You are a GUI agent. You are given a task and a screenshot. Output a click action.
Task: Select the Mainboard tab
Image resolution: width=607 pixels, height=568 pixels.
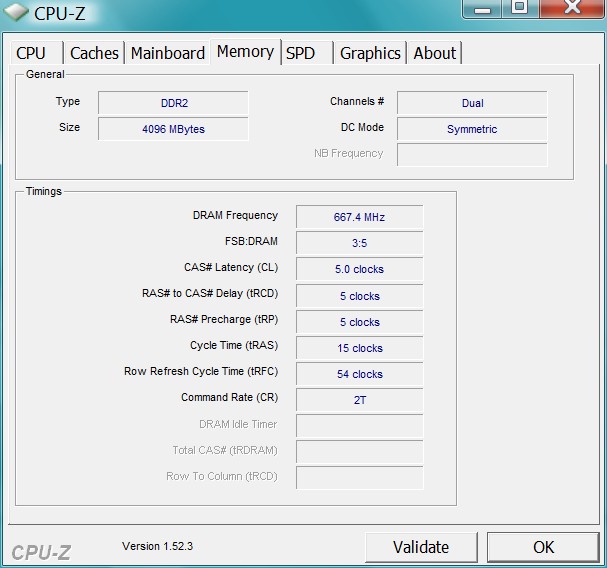pyautogui.click(x=168, y=53)
